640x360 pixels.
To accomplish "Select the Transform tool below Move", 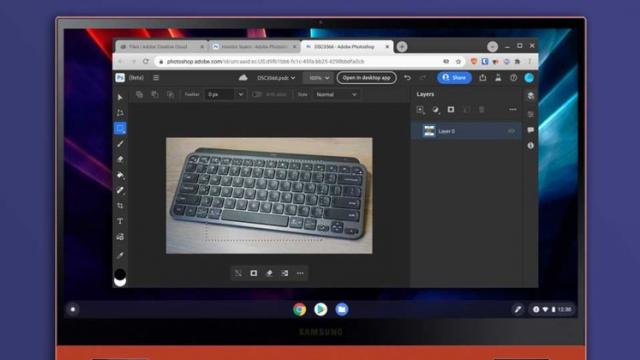I will point(120,113).
